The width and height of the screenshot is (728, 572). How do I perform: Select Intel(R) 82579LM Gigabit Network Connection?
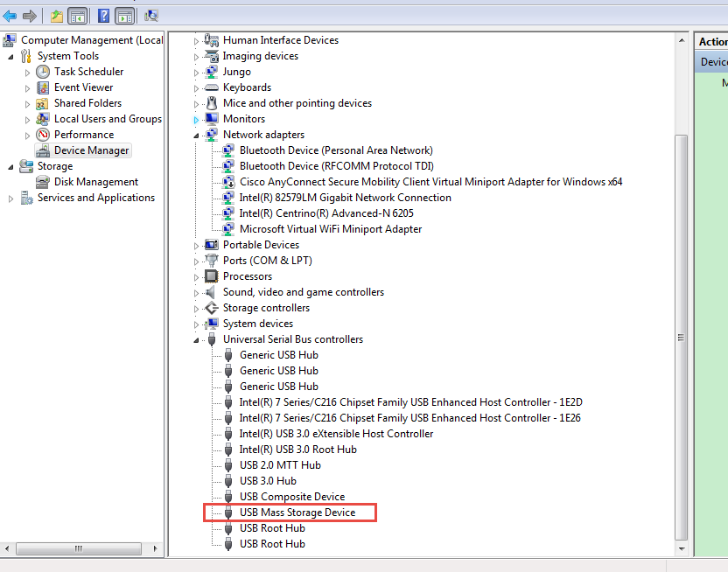click(x=345, y=198)
